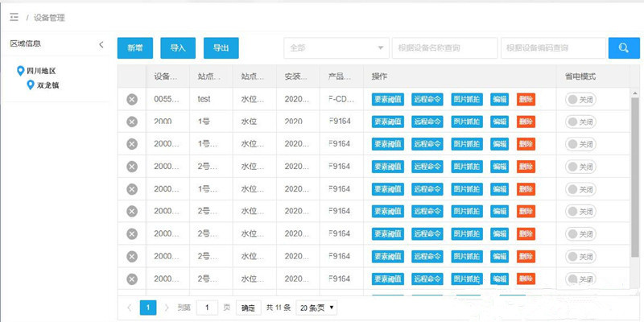Open the 全部 filter dropdown
This screenshot has height=322, width=644.
(x=335, y=48)
